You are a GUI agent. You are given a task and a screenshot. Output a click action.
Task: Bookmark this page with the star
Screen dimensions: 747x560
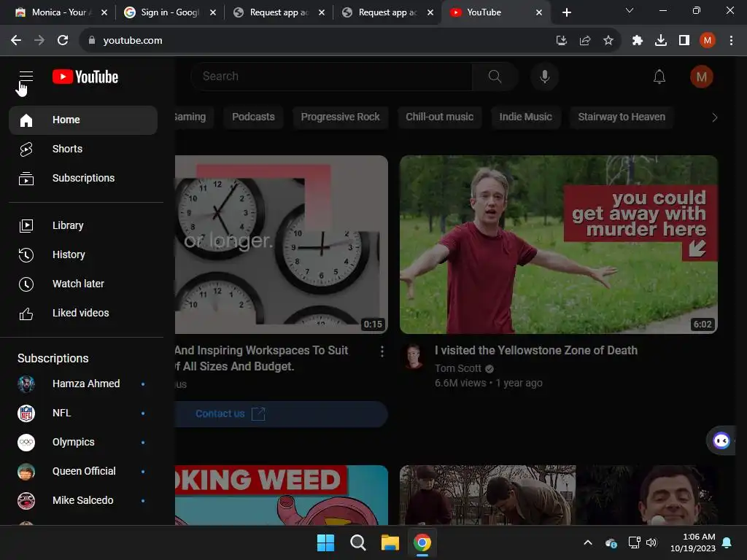(x=608, y=41)
